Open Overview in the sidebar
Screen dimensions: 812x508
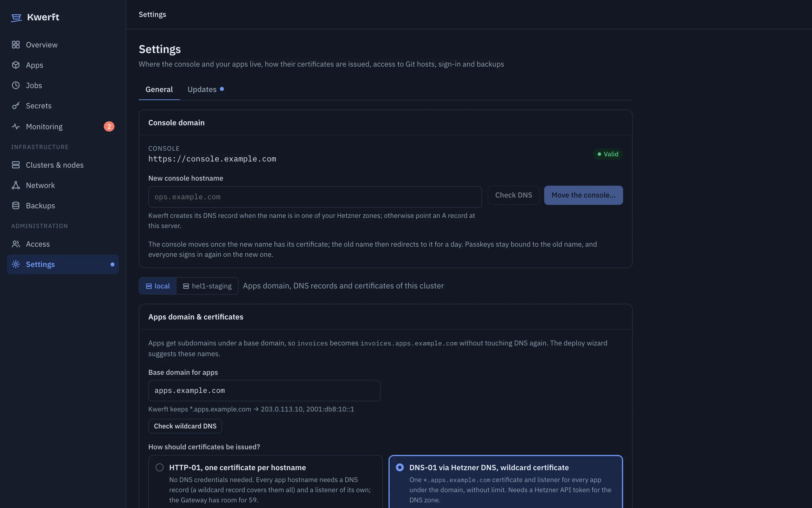(63, 45)
